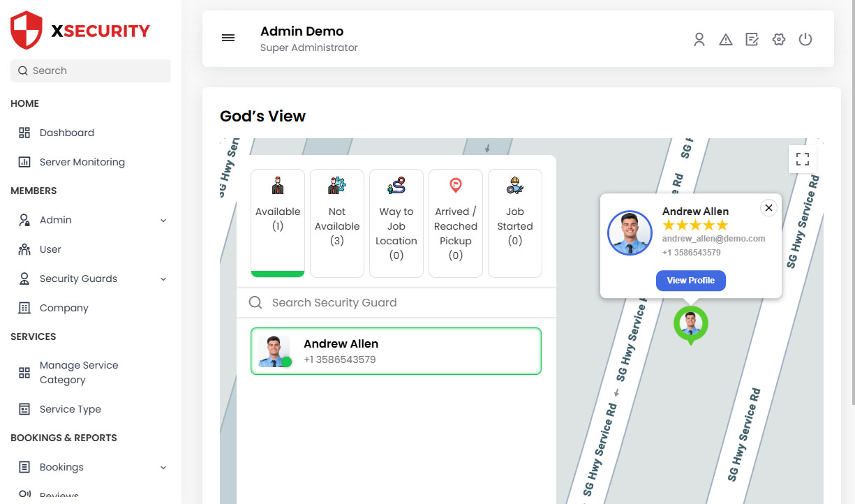Viewport: 855px width, 504px height.
Task: Click Andrew Allen's photo in the map popup
Action: click(630, 233)
